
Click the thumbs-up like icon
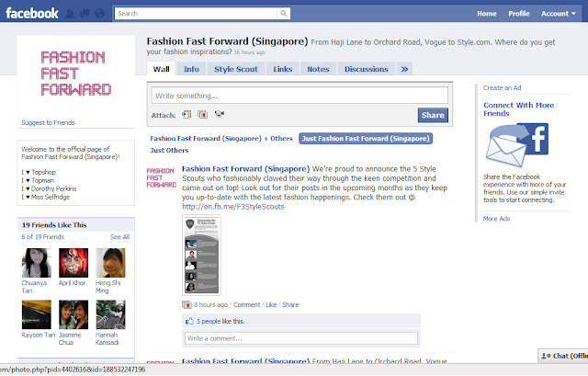pos(190,321)
